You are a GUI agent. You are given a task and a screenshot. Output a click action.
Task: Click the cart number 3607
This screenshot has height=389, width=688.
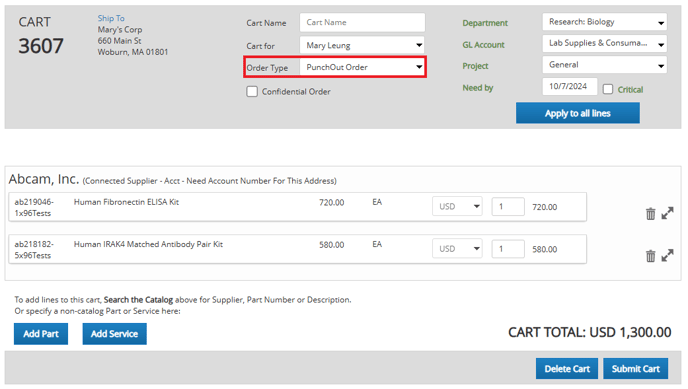(x=41, y=46)
